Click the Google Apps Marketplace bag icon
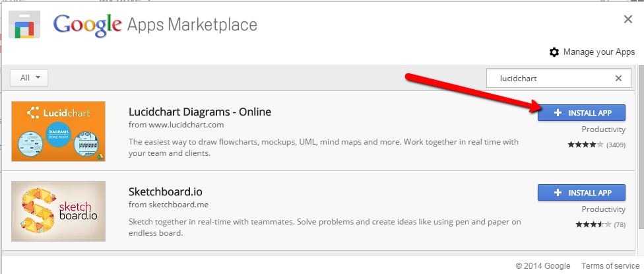 [24, 24]
